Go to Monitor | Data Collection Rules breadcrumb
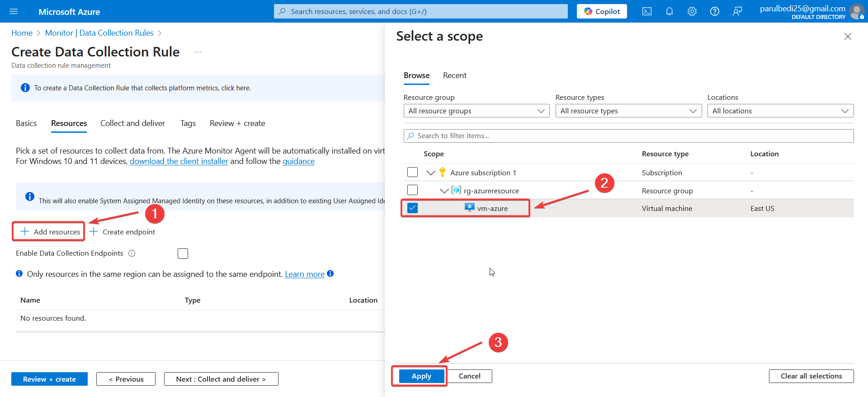Viewport: 868px width, 397px height. tap(99, 33)
